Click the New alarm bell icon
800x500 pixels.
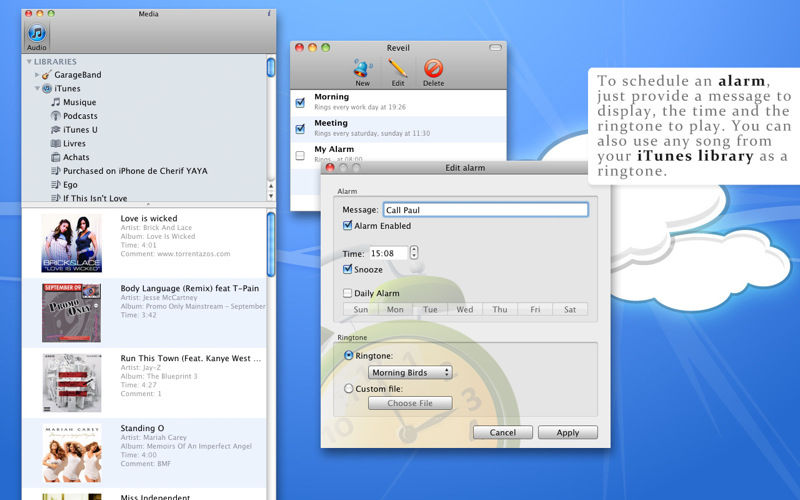tap(363, 68)
